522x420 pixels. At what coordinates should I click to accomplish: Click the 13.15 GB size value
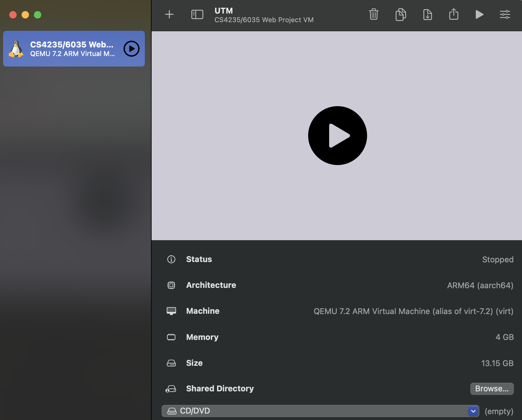point(497,363)
